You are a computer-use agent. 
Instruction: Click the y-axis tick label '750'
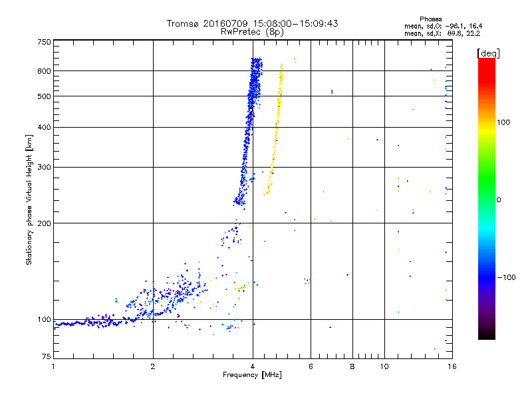(x=44, y=42)
